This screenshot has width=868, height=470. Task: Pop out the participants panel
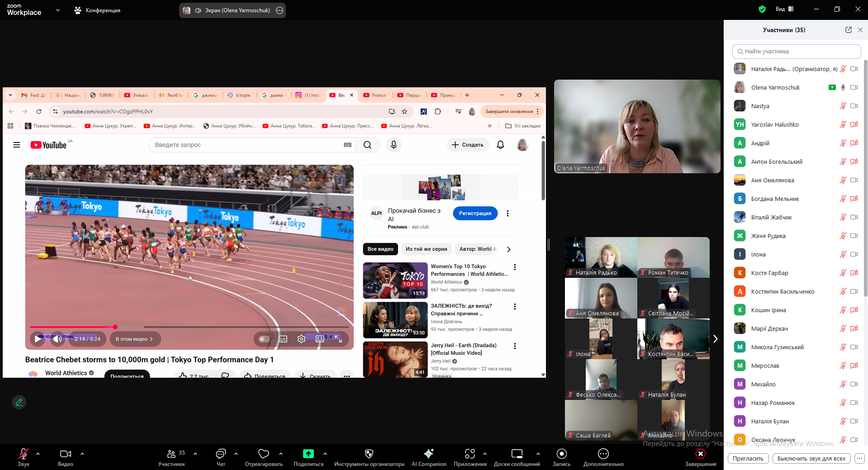click(848, 30)
